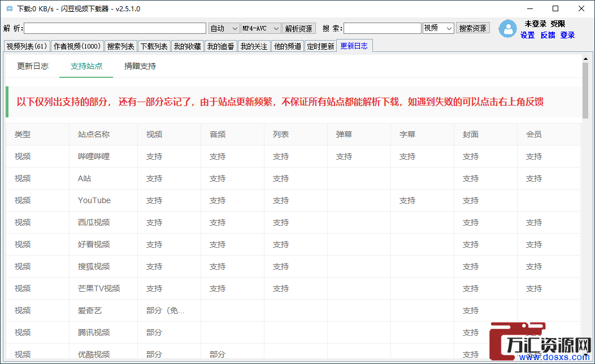Switch to the 我的追番 tab
The width and height of the screenshot is (595, 364).
click(221, 46)
